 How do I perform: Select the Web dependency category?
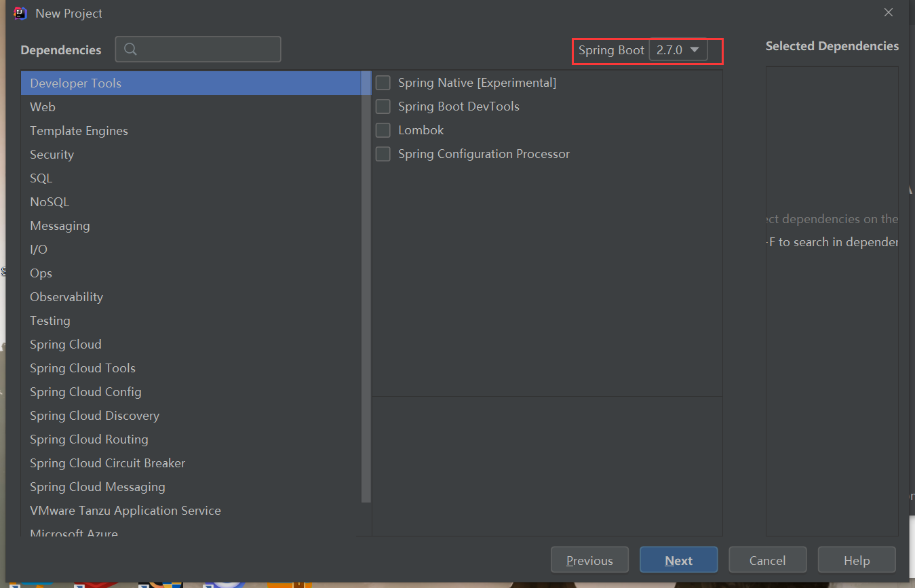pyautogui.click(x=43, y=107)
